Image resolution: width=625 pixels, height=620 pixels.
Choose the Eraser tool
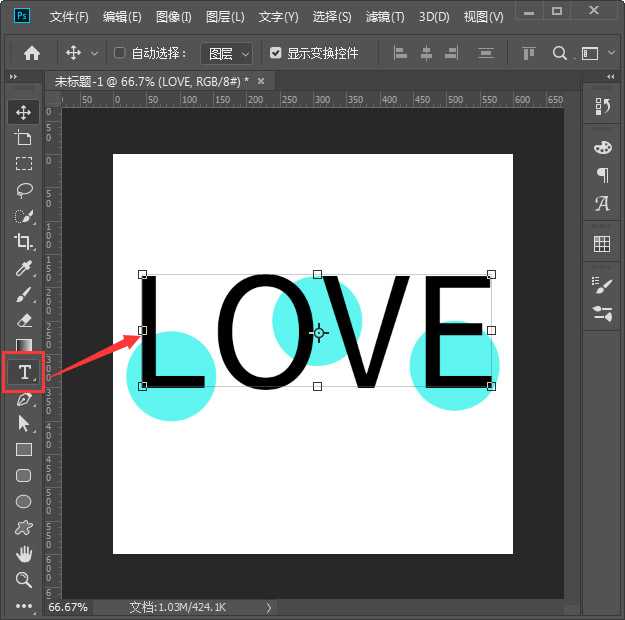coord(24,320)
